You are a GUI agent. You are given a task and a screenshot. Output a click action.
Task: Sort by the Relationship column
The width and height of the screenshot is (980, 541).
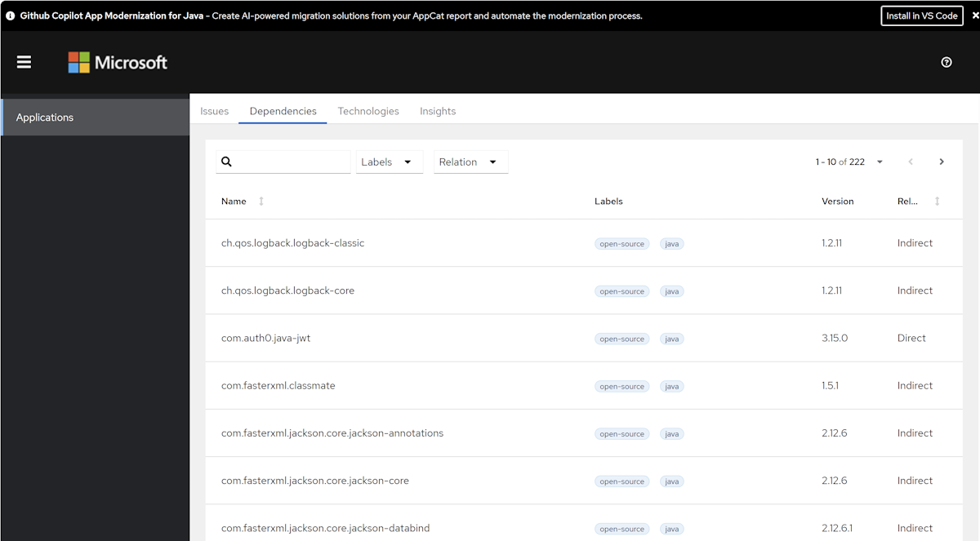point(937,202)
